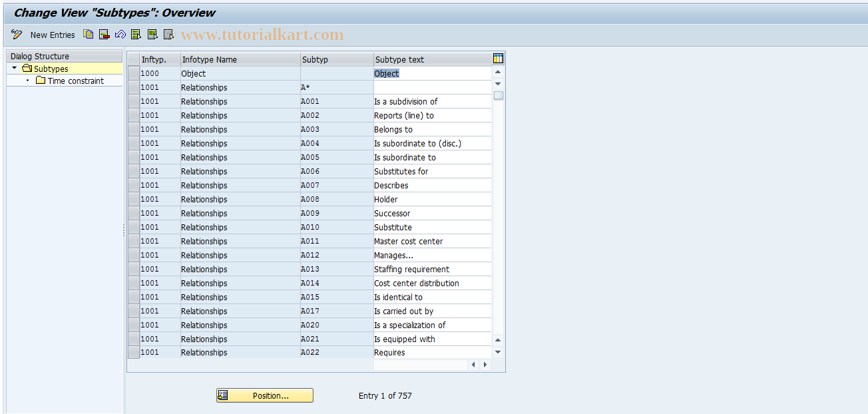Select the row marker for subtype A003
The width and height of the screenshot is (868, 414).
[134, 129]
